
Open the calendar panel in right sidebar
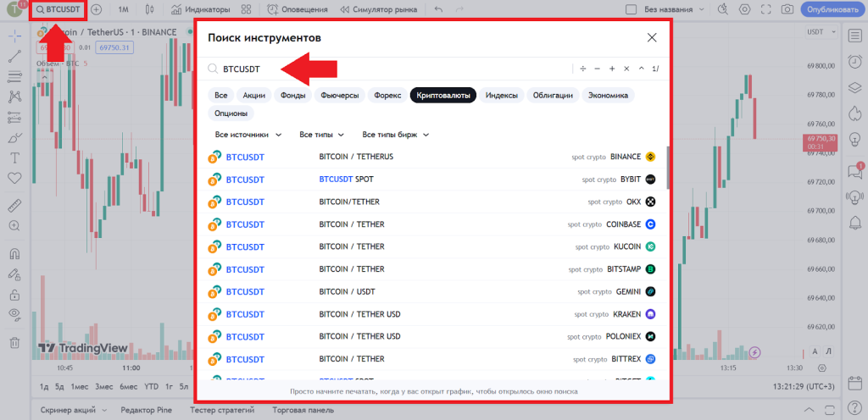click(x=854, y=383)
